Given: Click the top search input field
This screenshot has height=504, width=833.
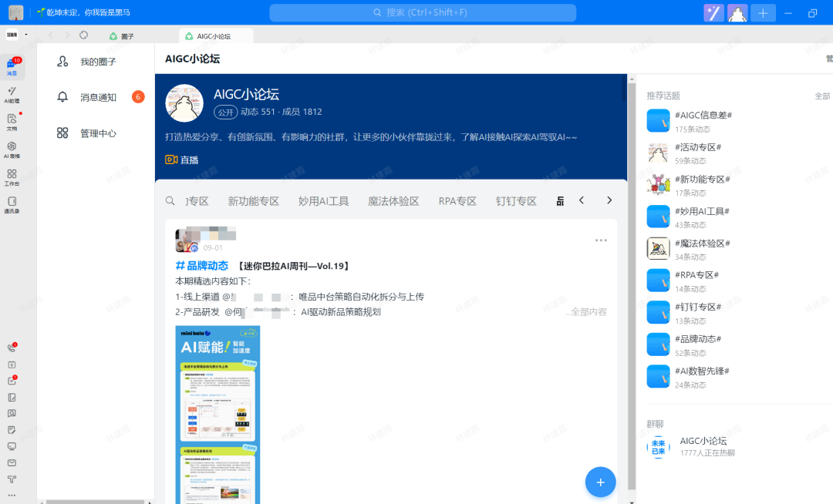Looking at the screenshot, I should pyautogui.click(x=423, y=12).
